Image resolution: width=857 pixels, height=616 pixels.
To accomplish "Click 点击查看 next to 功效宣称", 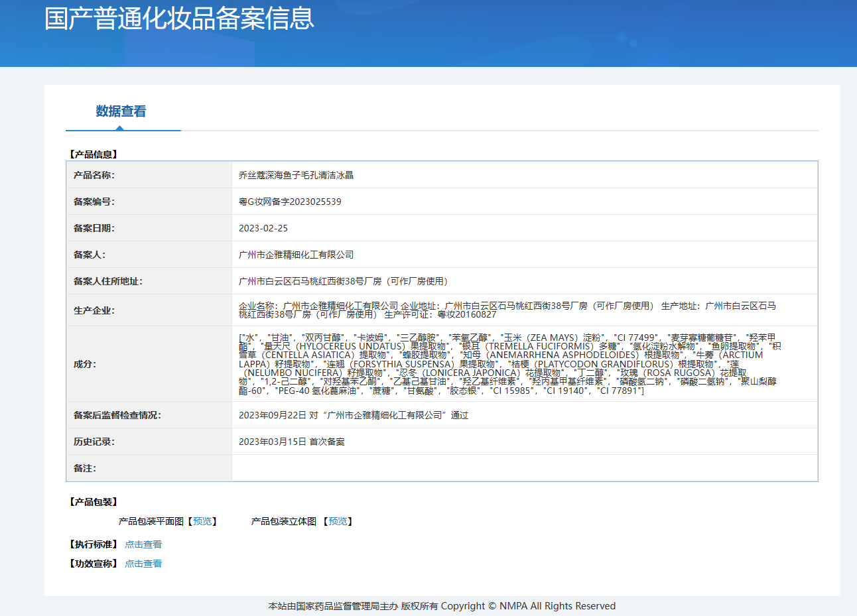I will pyautogui.click(x=143, y=564).
